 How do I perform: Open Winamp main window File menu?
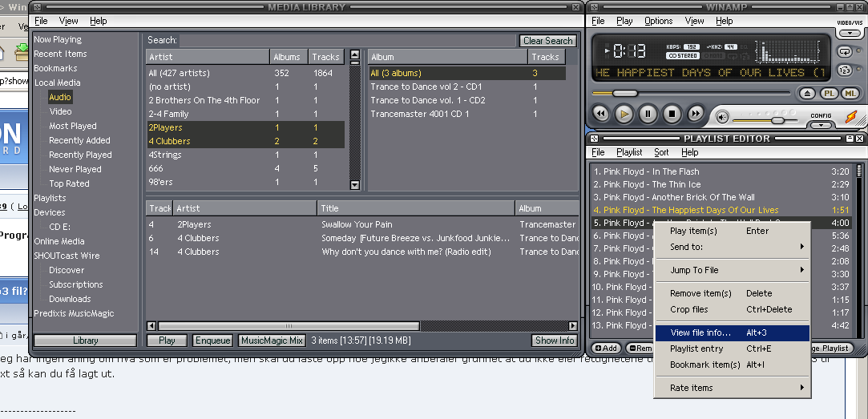click(x=598, y=21)
